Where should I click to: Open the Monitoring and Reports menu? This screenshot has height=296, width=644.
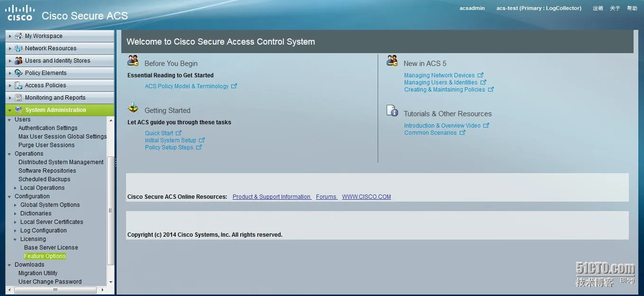(x=60, y=98)
